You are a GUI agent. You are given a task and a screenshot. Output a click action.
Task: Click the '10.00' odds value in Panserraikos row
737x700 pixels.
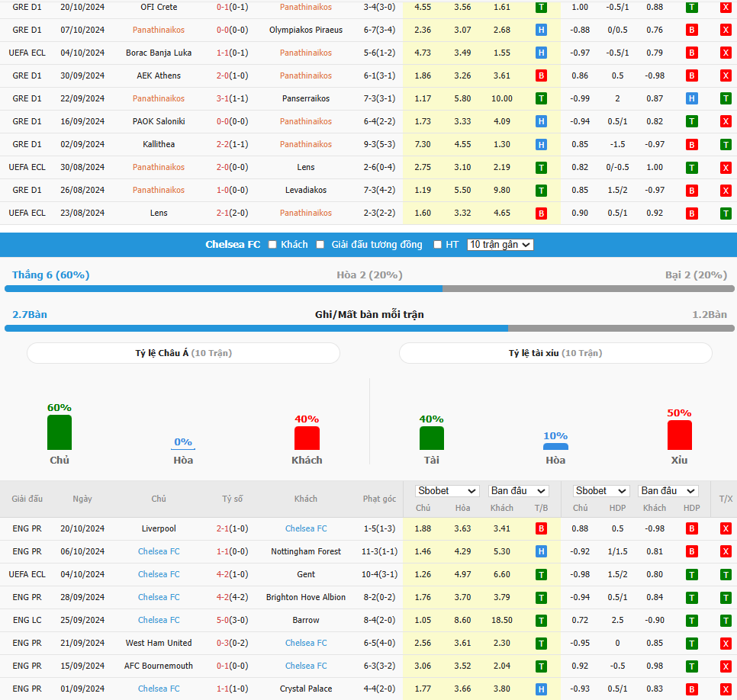(502, 98)
